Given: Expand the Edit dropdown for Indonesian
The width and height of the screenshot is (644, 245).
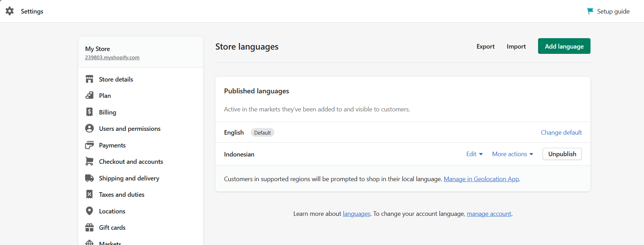Looking at the screenshot, I should tap(474, 154).
